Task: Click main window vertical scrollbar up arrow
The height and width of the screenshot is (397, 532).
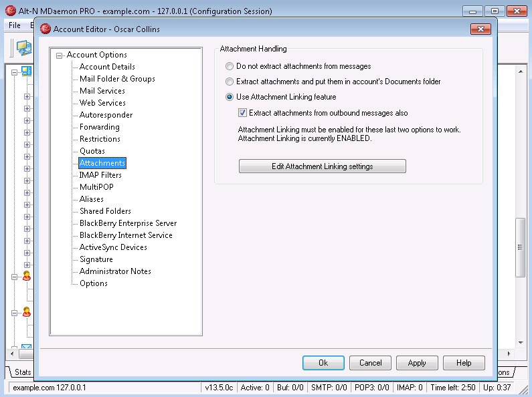Action: pos(521,71)
